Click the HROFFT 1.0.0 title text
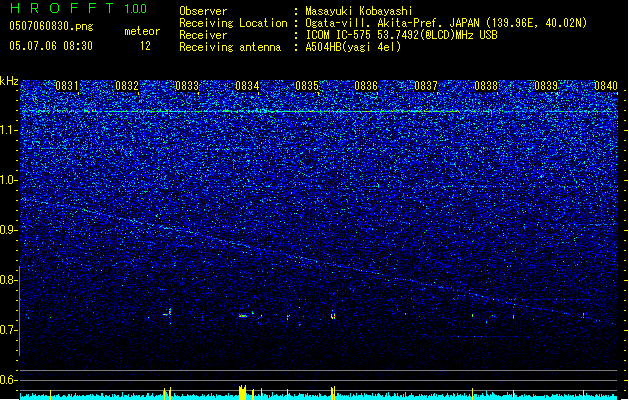Viewport: 629px width, 400px height. 78,8
